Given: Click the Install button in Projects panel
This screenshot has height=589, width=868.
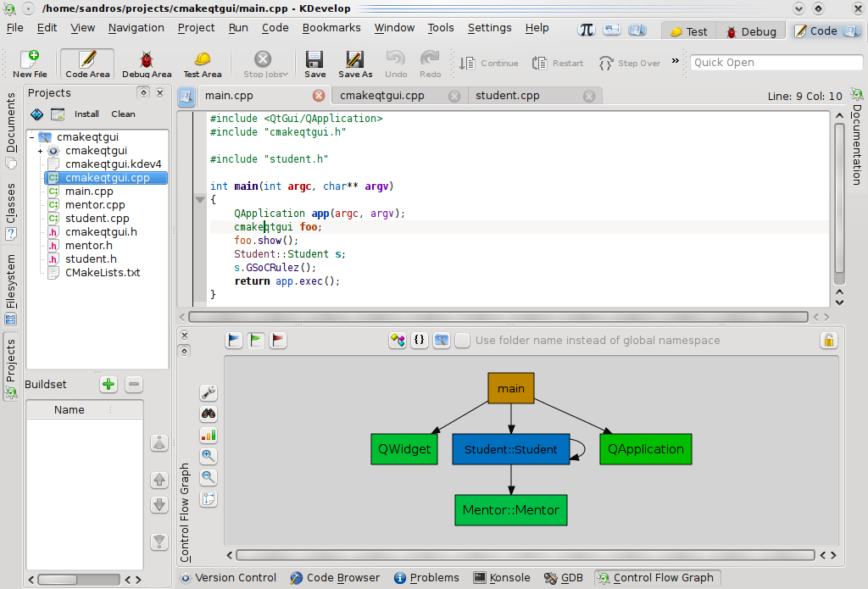Looking at the screenshot, I should pos(86,114).
